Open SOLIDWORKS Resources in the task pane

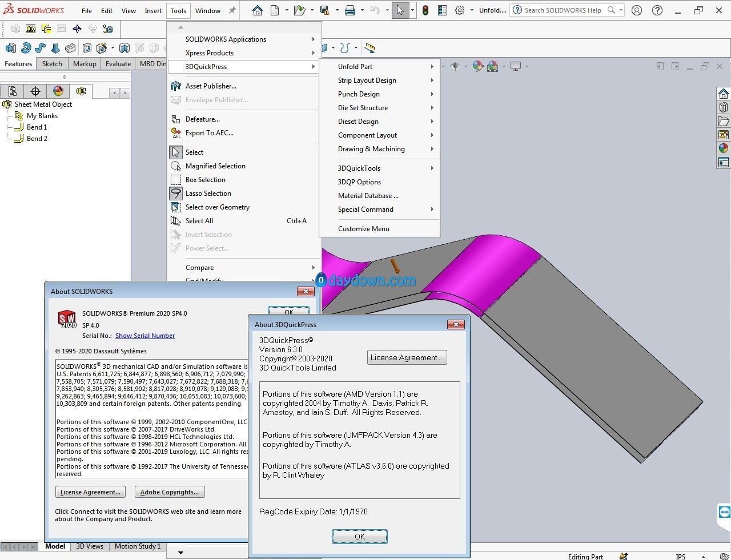click(724, 94)
